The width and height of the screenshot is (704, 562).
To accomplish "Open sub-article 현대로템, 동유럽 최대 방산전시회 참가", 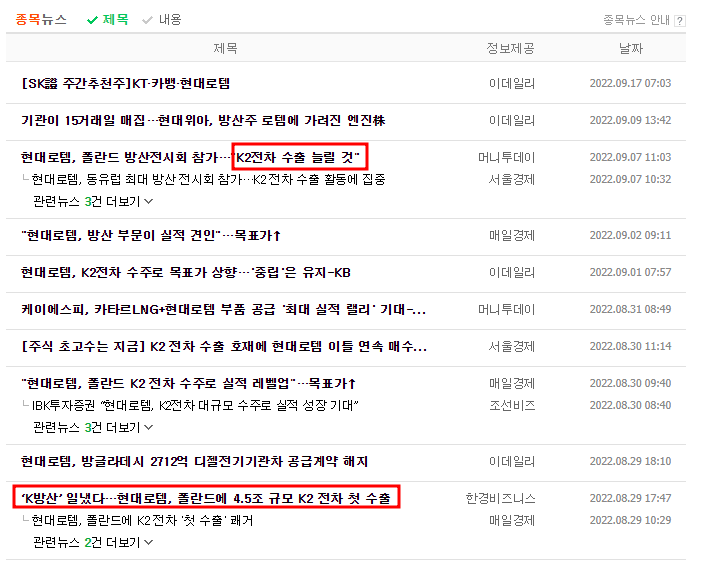I will pos(208,180).
